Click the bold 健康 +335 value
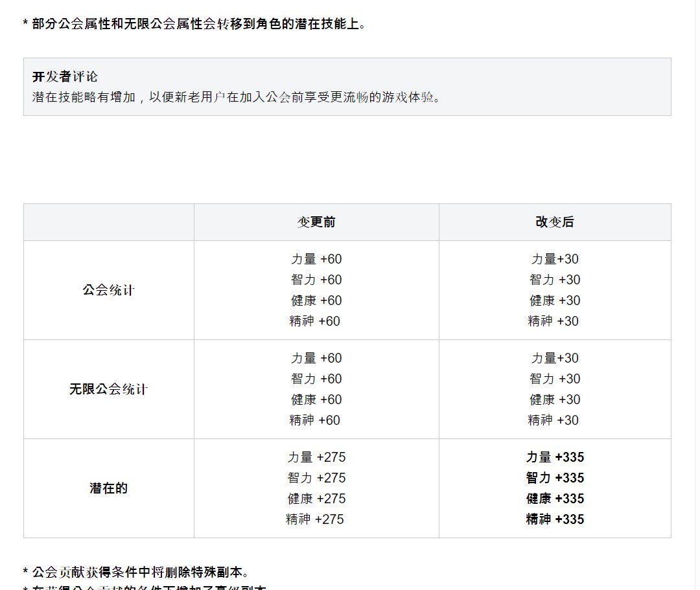This screenshot has height=590, width=700. click(x=554, y=499)
